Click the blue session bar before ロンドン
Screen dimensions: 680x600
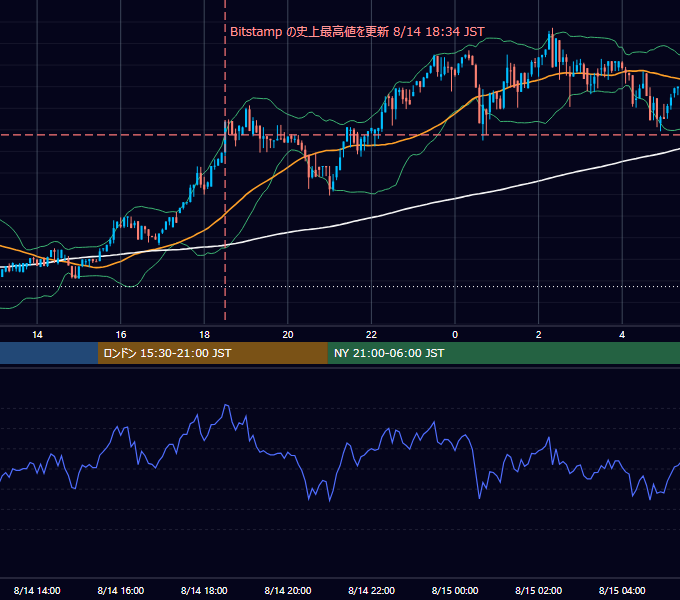pyautogui.click(x=49, y=353)
